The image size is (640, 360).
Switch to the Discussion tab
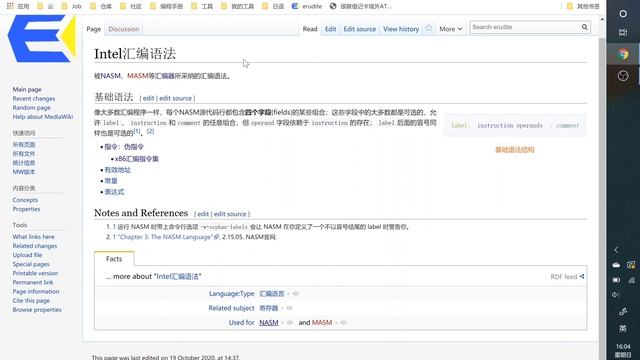point(124,29)
